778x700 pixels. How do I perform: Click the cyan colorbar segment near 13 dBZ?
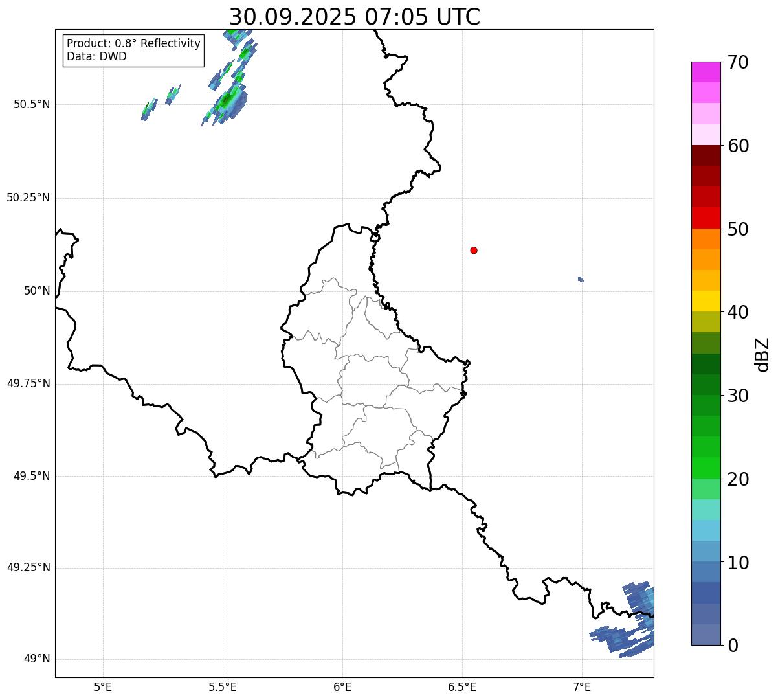tap(706, 530)
